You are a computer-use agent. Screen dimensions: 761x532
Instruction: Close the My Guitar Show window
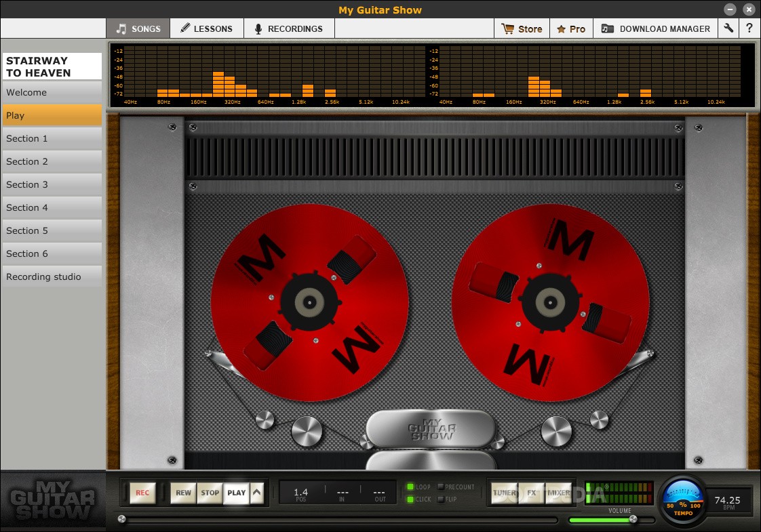click(x=749, y=9)
